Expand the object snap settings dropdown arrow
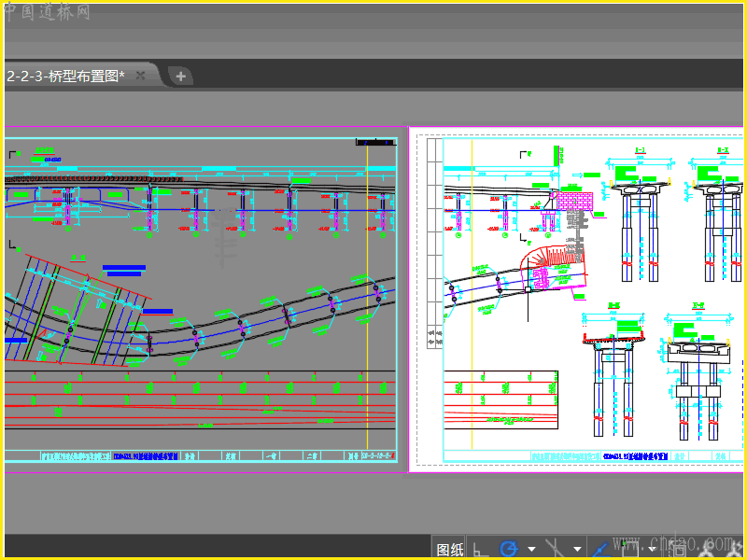 (x=651, y=549)
